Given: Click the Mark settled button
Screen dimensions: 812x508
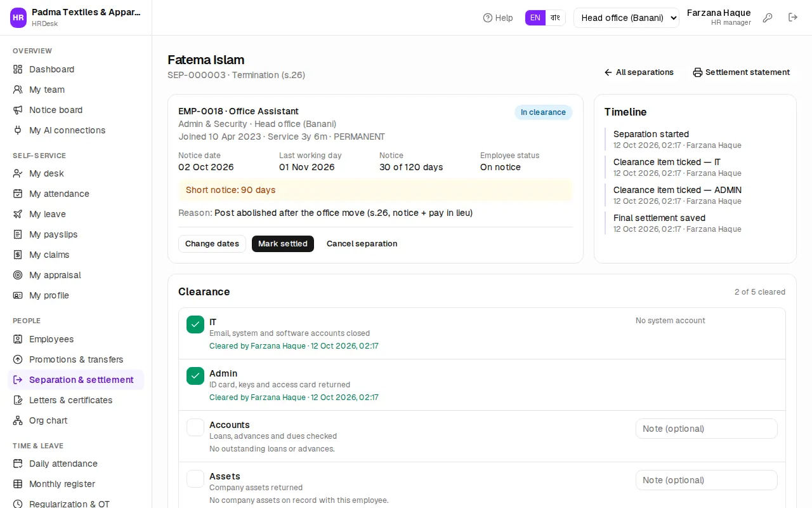Looking at the screenshot, I should pyautogui.click(x=283, y=244).
